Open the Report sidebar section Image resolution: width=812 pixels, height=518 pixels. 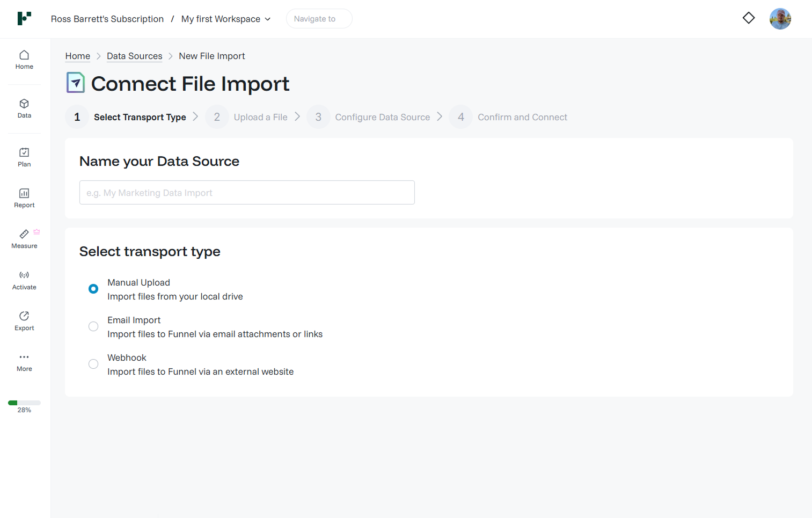click(x=24, y=198)
